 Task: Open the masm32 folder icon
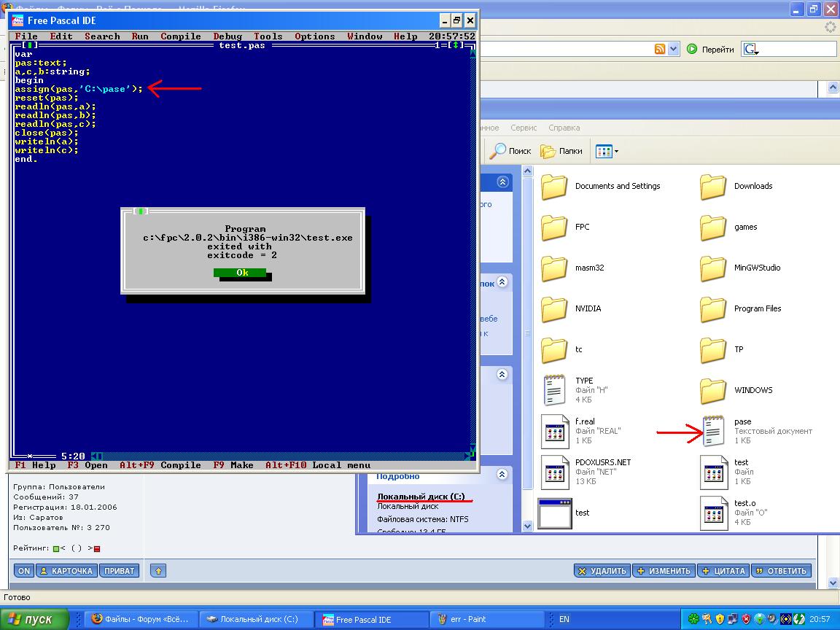tap(554, 268)
